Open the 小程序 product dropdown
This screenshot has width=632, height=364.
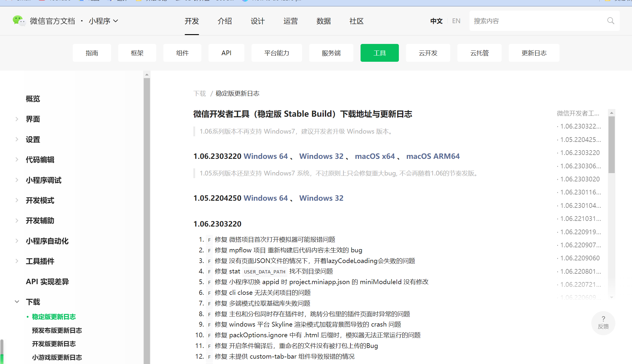(x=103, y=21)
